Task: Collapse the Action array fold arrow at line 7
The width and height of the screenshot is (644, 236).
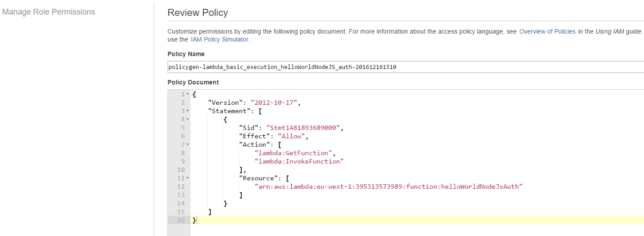Action: click(x=187, y=145)
